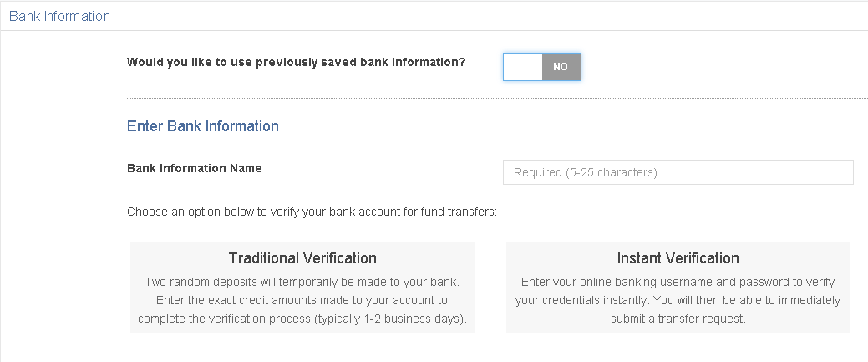The image size is (868, 362).
Task: Click the 'typically 1-2 business days' line
Action: click(302, 319)
